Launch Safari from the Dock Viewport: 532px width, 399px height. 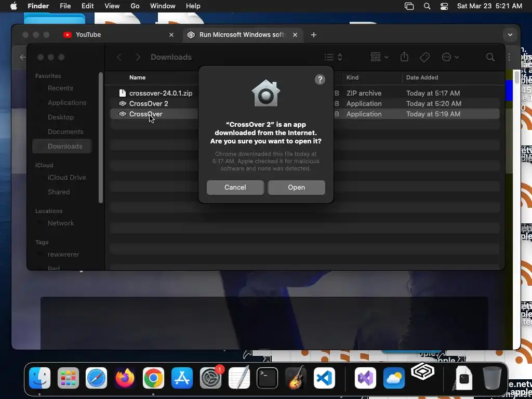tap(96, 378)
